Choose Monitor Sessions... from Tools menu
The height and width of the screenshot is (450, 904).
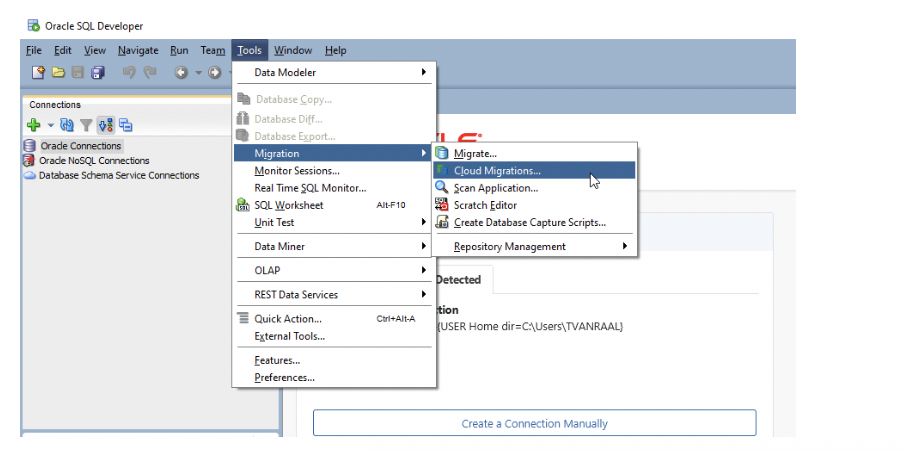point(334,171)
